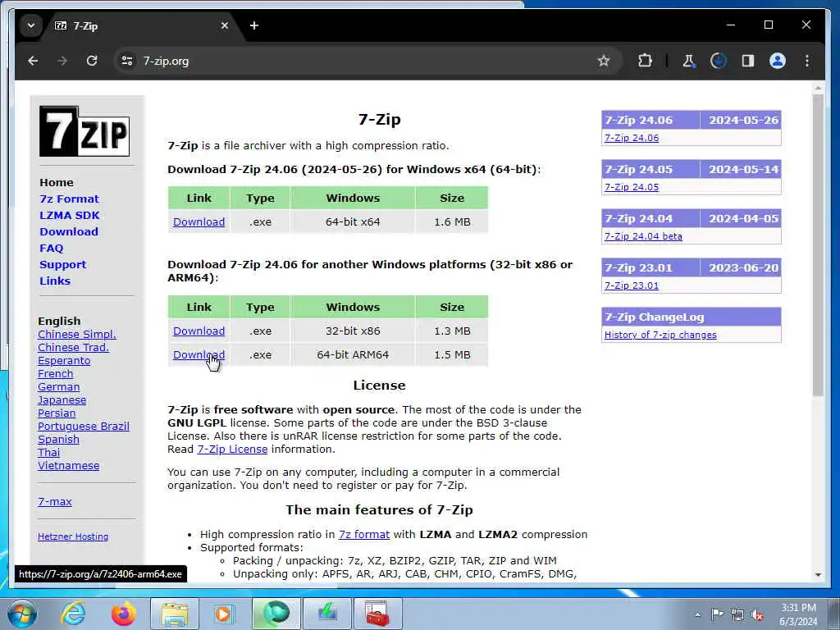Screen dimensions: 840x630
Task: Open the FAQ page
Action: [52, 249]
